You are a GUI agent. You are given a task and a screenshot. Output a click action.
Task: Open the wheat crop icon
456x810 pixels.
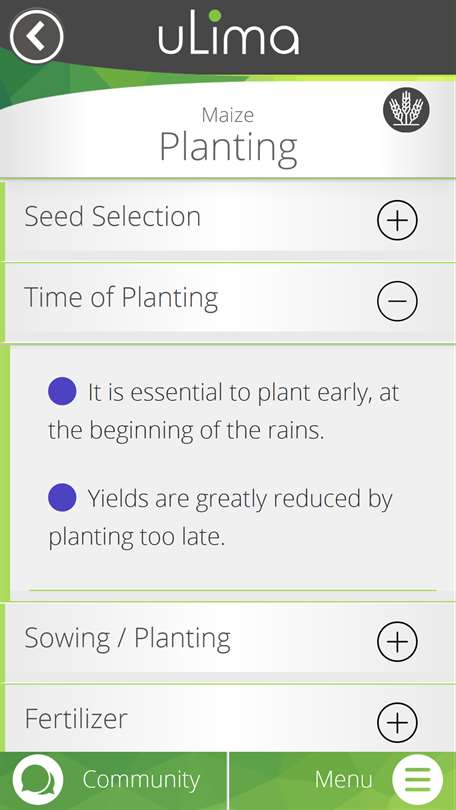(406, 110)
